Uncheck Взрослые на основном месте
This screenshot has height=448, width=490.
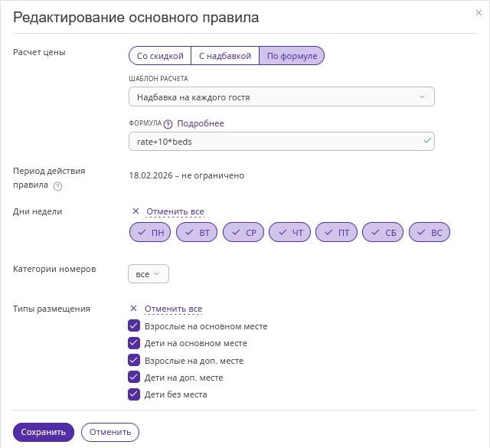(x=134, y=326)
